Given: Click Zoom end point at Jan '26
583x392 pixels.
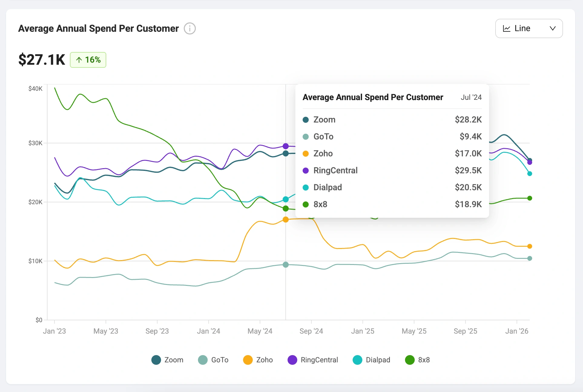Looking at the screenshot, I should coord(530,160).
